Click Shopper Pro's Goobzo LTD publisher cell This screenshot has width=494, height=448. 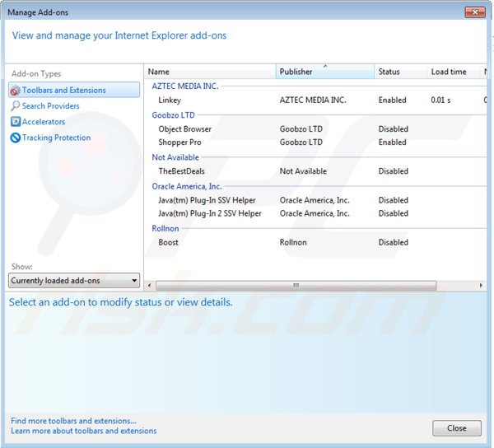(x=301, y=142)
